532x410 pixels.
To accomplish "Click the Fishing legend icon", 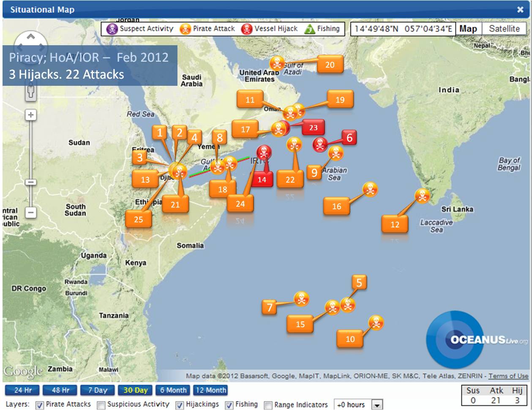I will 310,29.
